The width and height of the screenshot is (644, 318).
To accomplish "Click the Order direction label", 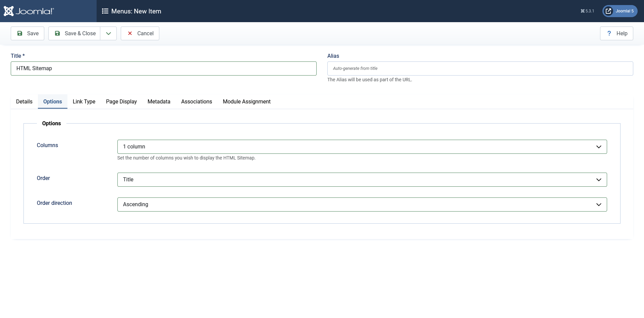I will coord(54,203).
